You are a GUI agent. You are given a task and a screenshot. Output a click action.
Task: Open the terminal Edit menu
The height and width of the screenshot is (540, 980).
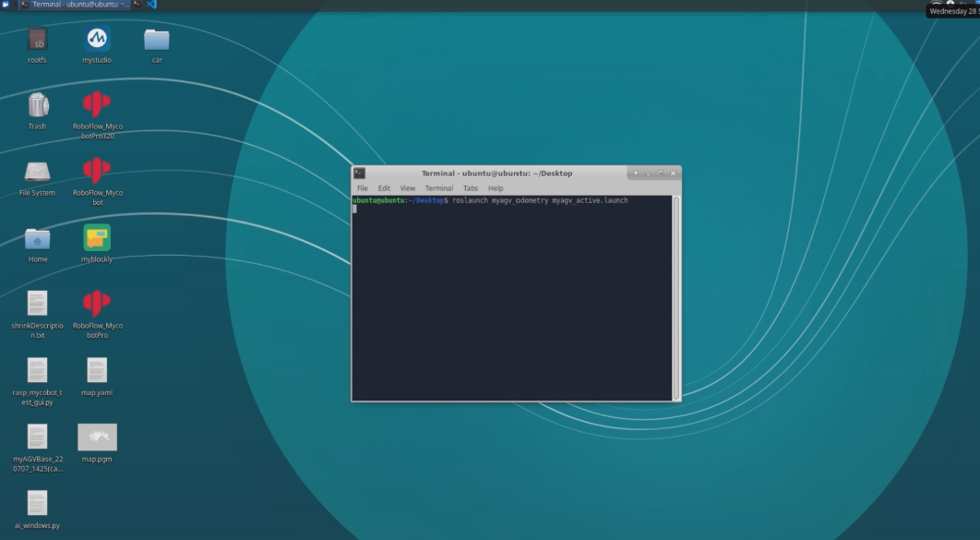[x=384, y=188]
